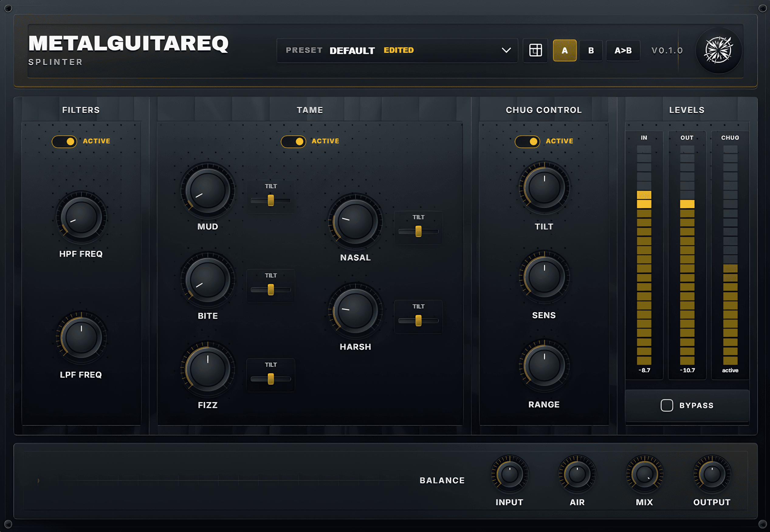Enable the BYPASS checkbox

(667, 405)
